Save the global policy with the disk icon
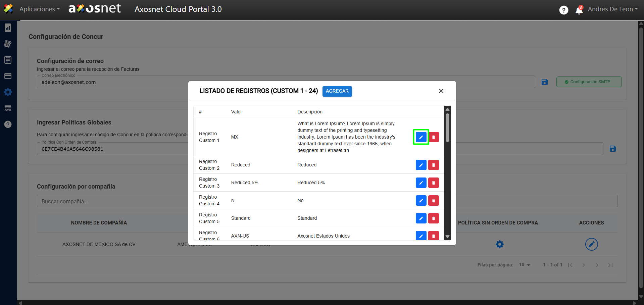Screen dimensions: 644x305 (x=613, y=149)
